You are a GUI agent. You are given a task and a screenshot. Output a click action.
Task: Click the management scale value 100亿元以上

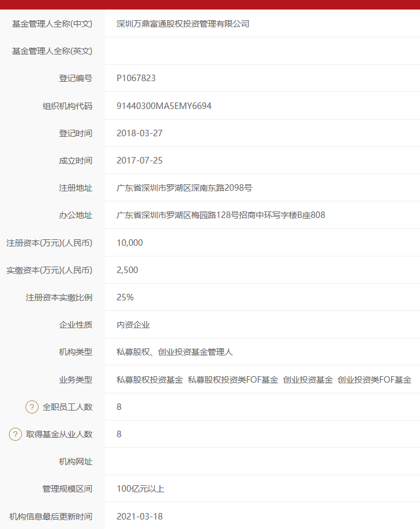point(140,489)
